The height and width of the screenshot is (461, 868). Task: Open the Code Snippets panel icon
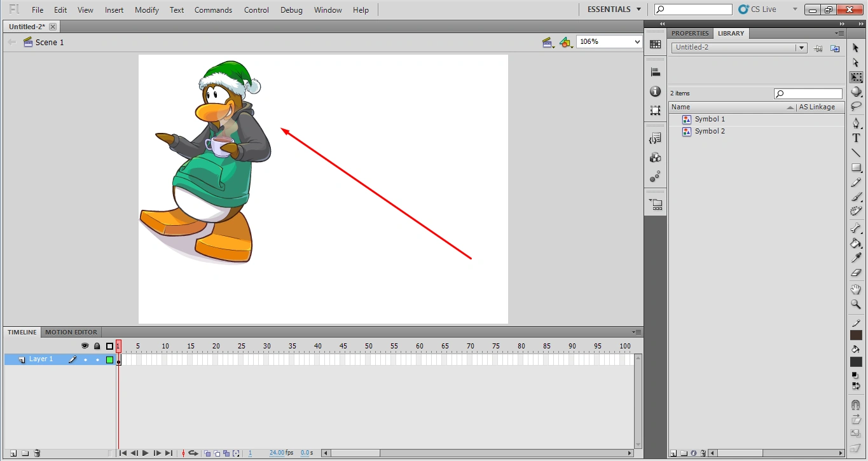point(656,139)
